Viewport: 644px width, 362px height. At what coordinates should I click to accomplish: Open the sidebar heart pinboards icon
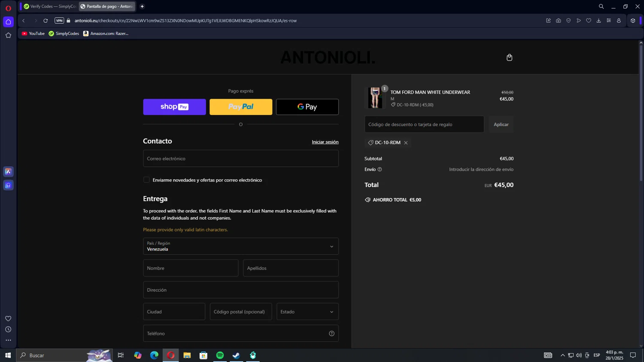[x=8, y=319]
